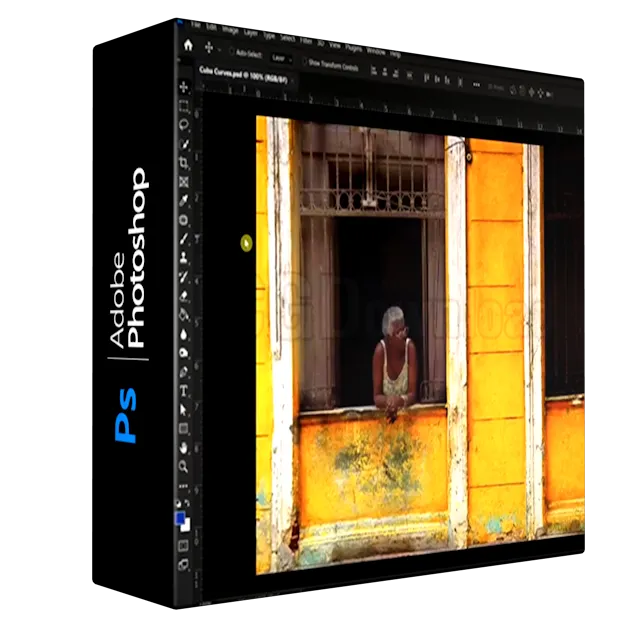Screen dimensions: 630x630
Task: Open the 3D menu
Action: click(x=321, y=43)
